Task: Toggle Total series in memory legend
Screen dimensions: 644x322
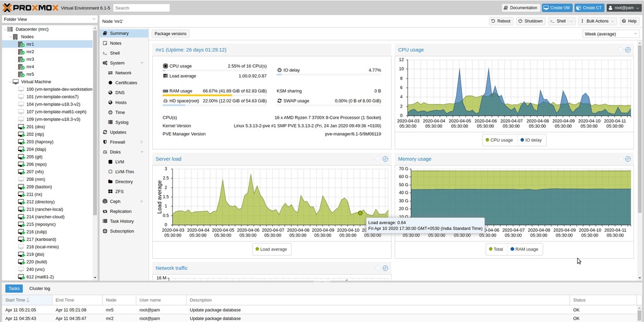Action: pyautogui.click(x=496, y=249)
